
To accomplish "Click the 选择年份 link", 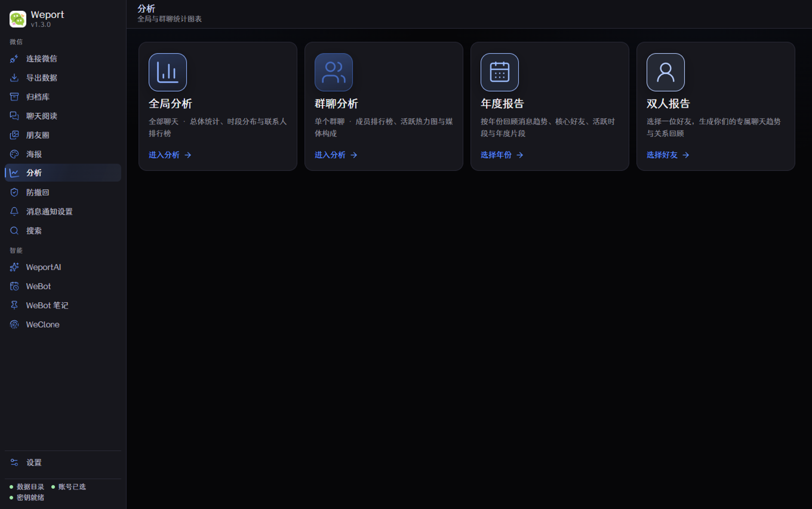I will [502, 155].
